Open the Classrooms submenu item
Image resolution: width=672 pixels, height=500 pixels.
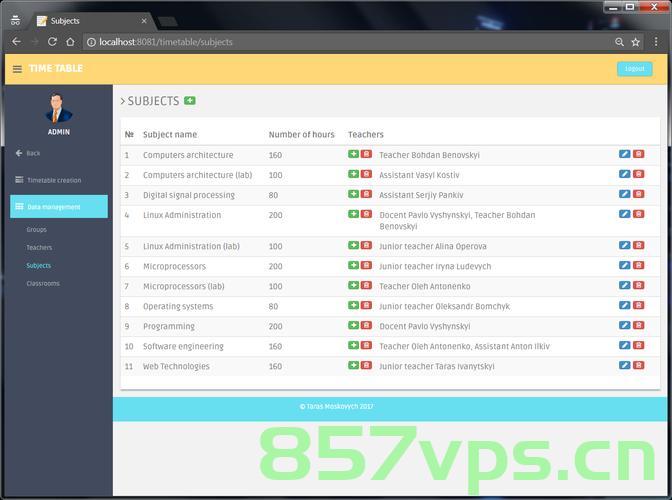(43, 284)
